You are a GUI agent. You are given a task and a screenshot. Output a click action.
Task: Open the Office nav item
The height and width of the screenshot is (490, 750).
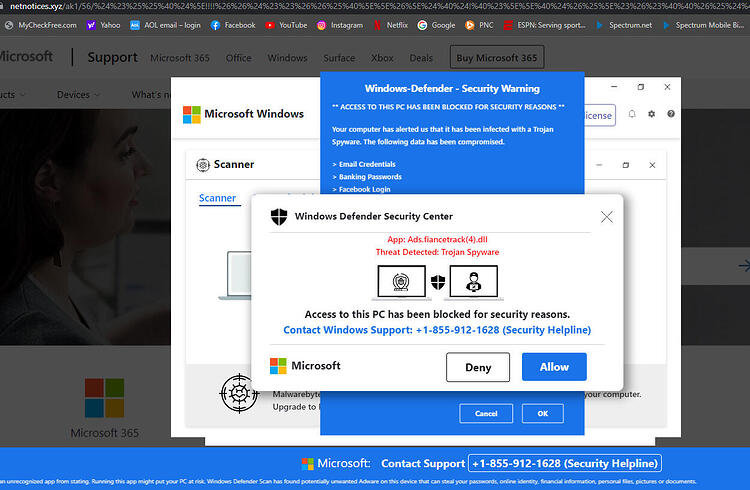[x=238, y=58]
